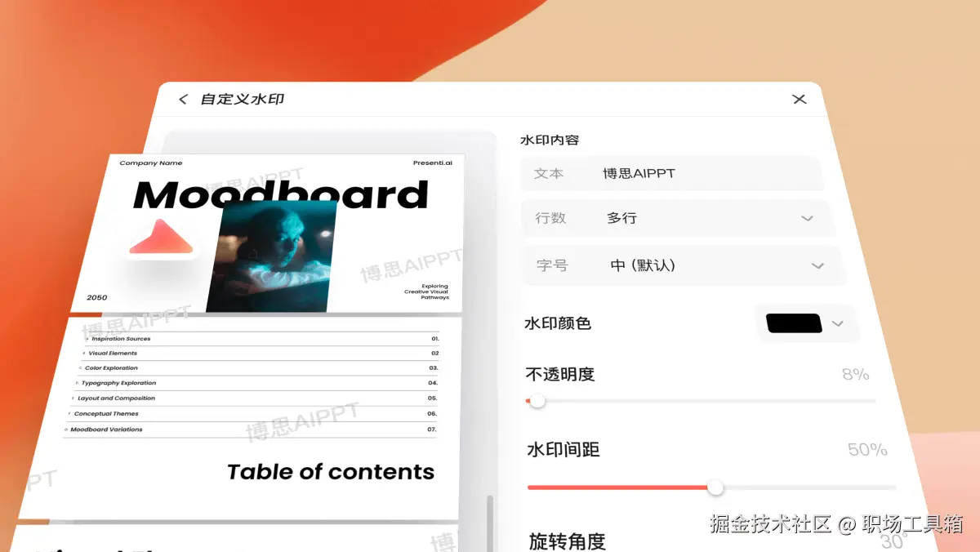
Task: Go back from the 自定义水印 dialog
Action: click(183, 99)
